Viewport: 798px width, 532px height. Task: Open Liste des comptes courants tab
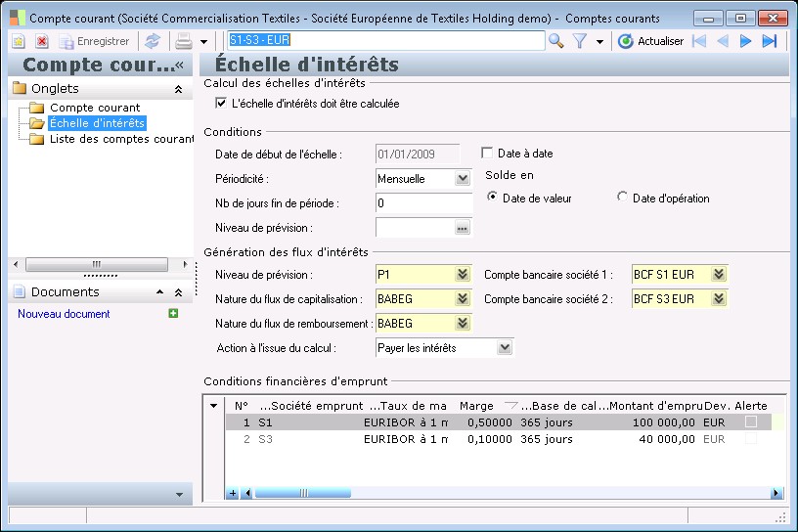tap(121, 139)
